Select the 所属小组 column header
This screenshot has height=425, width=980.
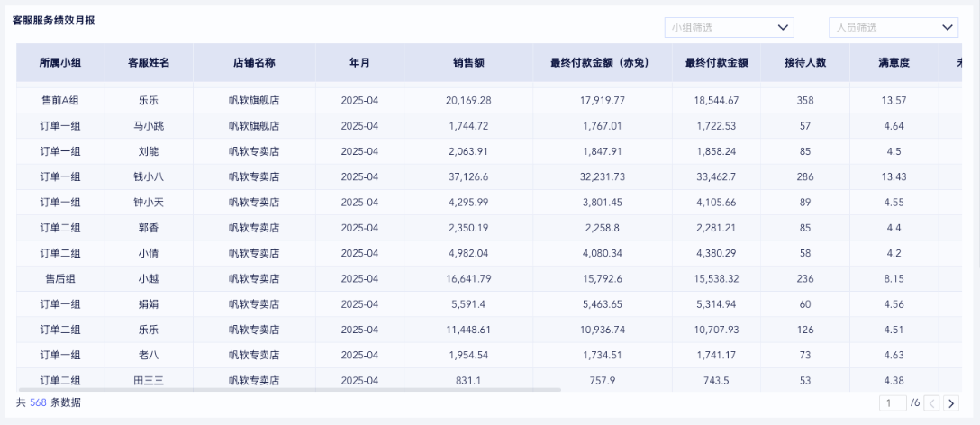tap(60, 63)
